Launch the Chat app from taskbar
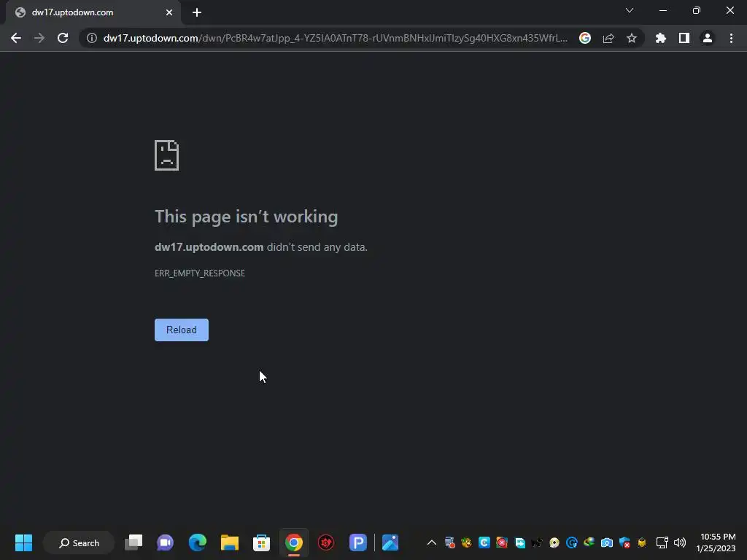Screen dimensions: 747x560 [x=166, y=542]
